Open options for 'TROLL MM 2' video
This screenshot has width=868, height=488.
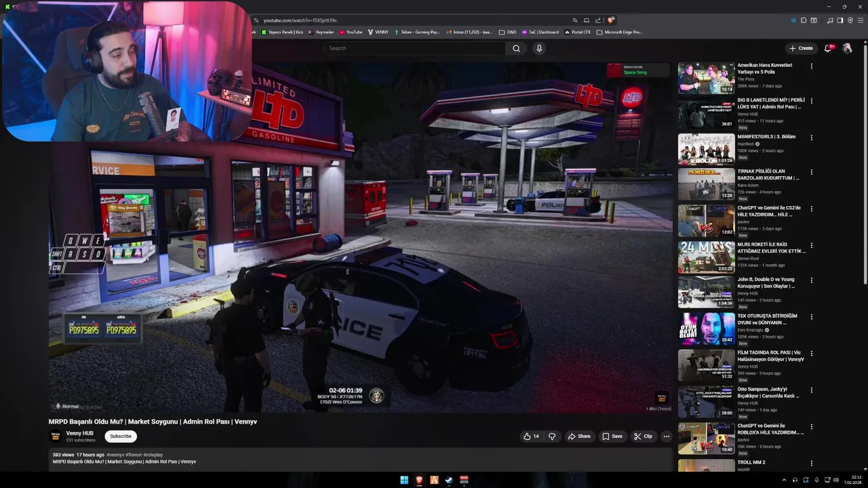pyautogui.click(x=812, y=463)
